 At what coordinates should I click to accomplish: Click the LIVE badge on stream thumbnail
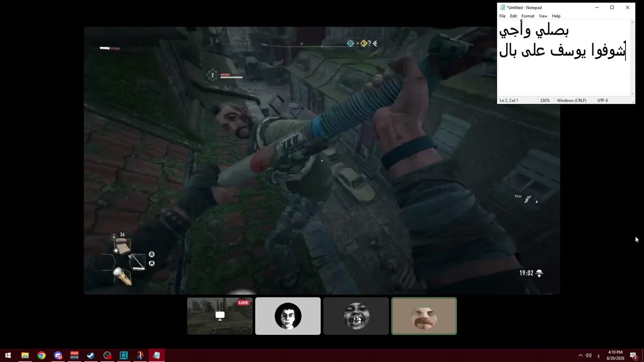point(244,303)
